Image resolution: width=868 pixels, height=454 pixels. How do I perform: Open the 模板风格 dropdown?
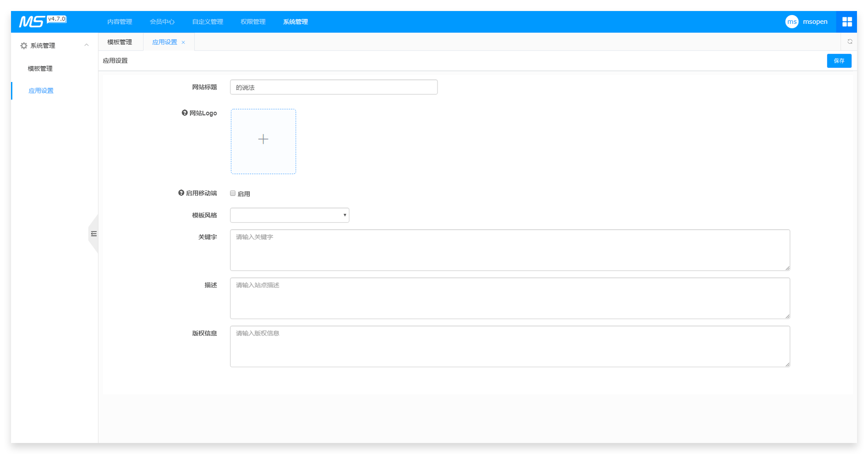click(289, 215)
